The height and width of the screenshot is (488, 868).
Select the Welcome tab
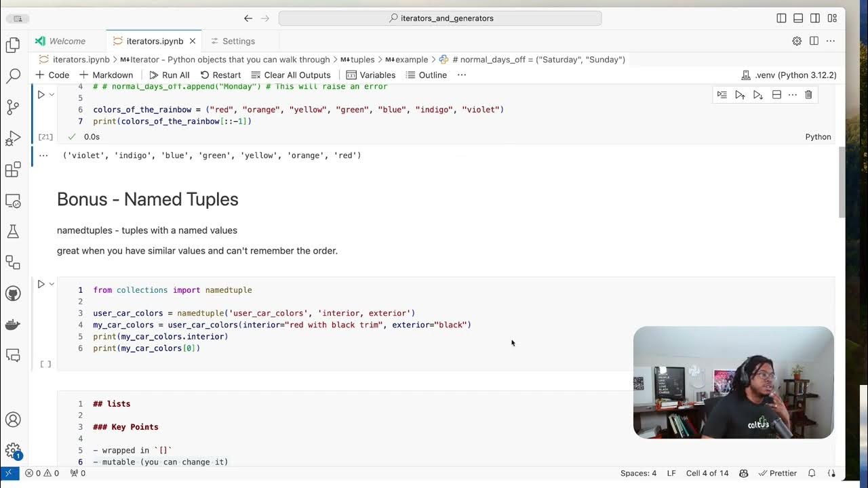[x=68, y=41]
